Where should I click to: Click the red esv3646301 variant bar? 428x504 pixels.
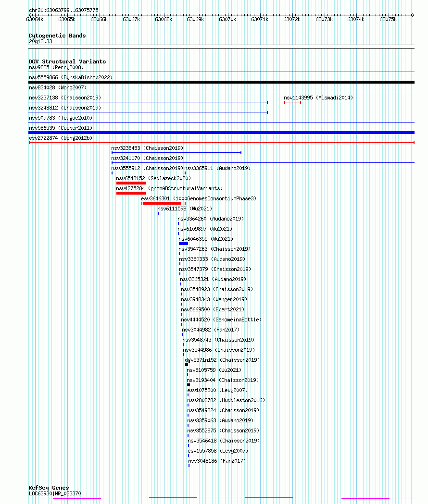coord(164,203)
